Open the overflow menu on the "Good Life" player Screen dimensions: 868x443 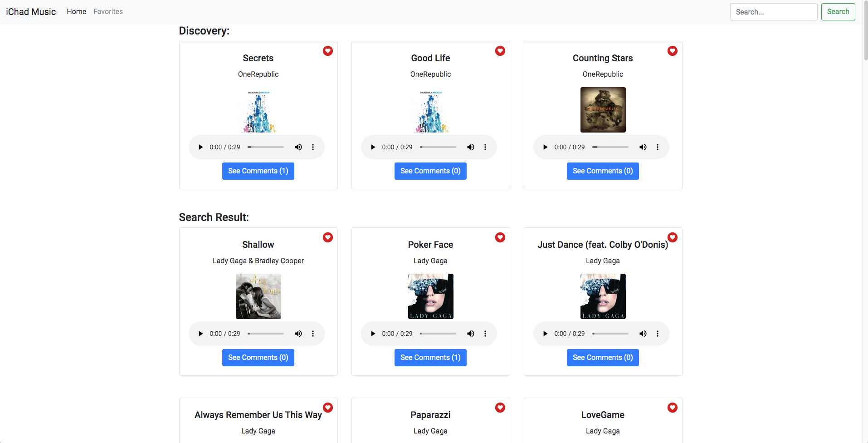485,147
